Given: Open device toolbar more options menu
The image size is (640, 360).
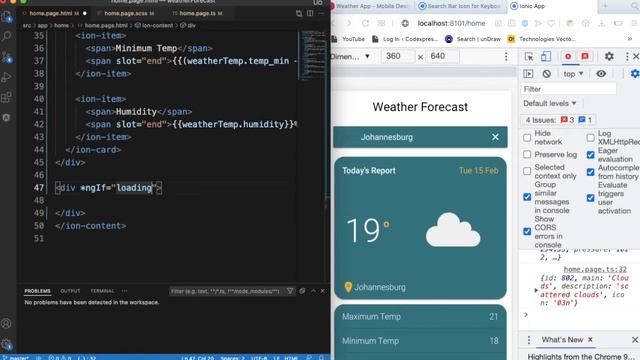Looking at the screenshot, I should (x=506, y=56).
